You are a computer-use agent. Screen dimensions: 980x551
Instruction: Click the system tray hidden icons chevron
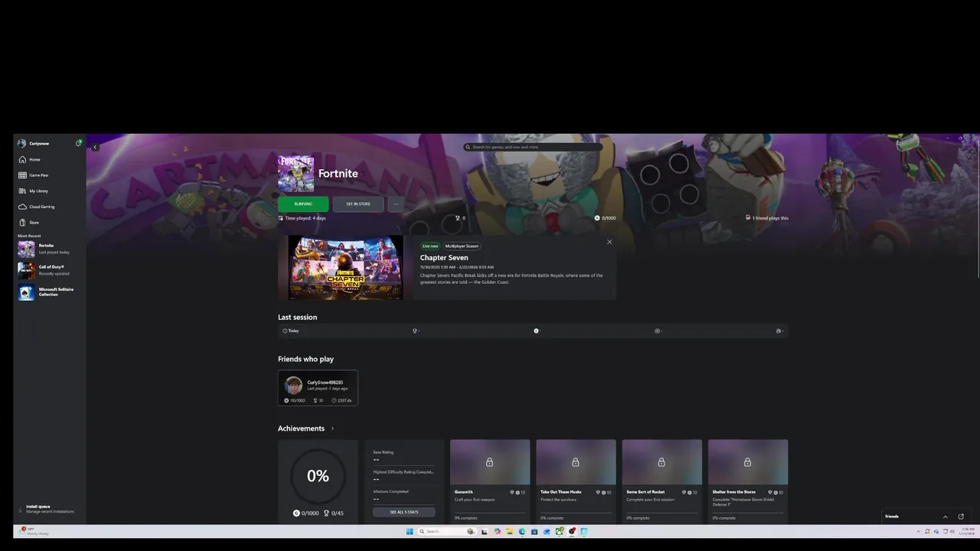(x=917, y=531)
